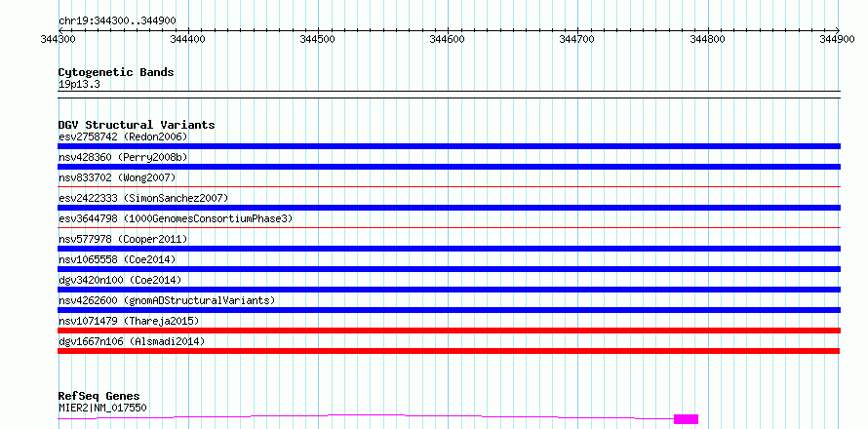Select the red bar under nsv1071479

[x=449, y=331]
